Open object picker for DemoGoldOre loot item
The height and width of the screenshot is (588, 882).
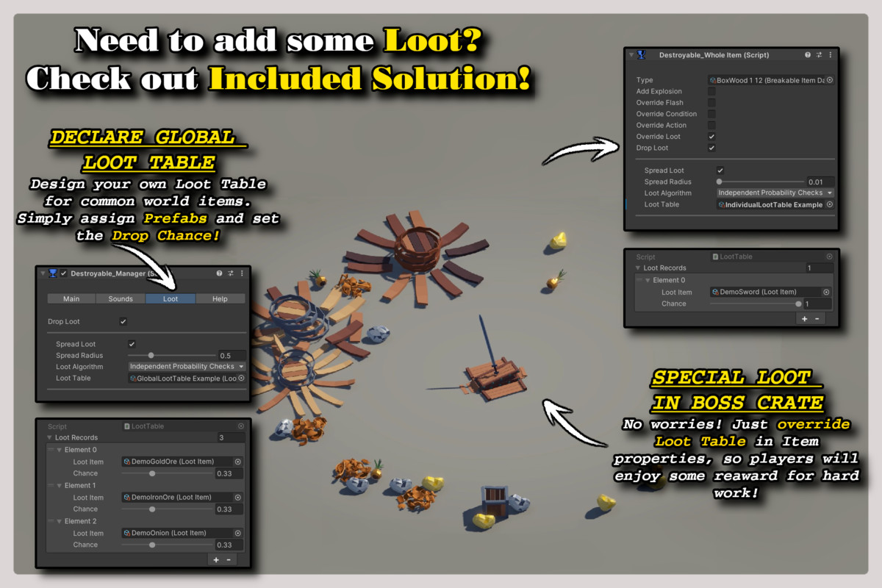(x=237, y=462)
